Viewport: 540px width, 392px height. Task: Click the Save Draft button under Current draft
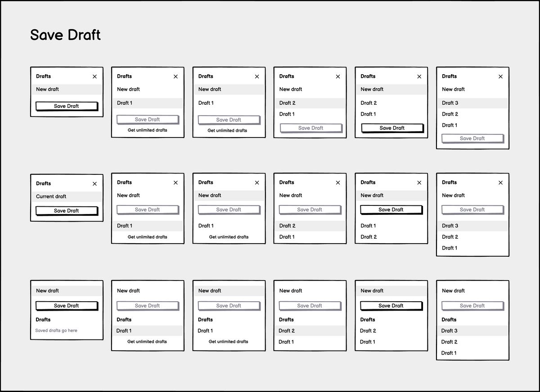pyautogui.click(x=67, y=210)
